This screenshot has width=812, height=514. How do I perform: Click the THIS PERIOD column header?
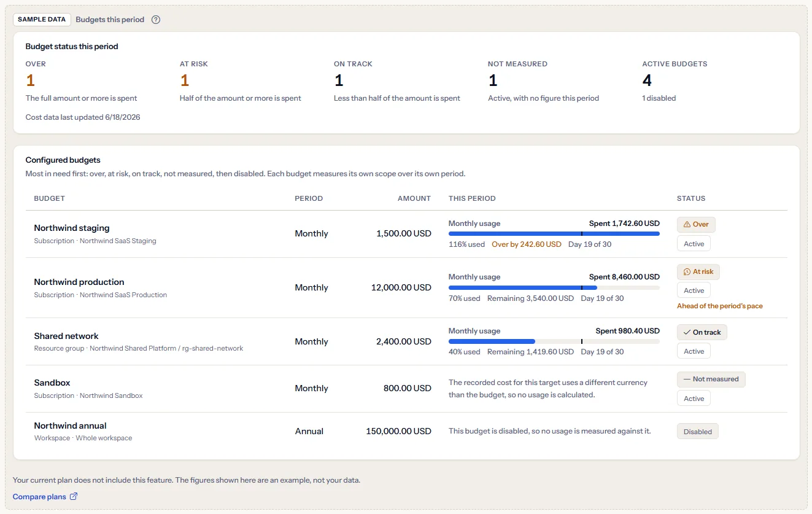coord(472,198)
